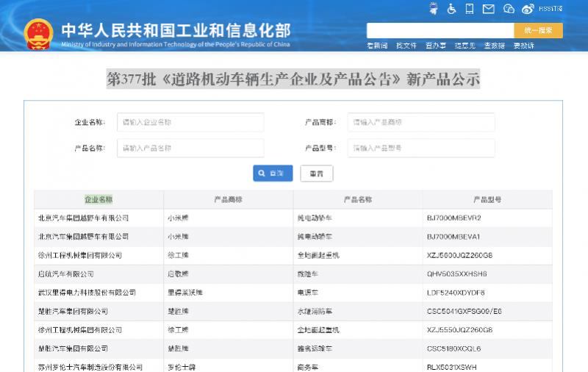Click the 企业名称 input field
This screenshot has height=372, width=588.
click(190, 122)
